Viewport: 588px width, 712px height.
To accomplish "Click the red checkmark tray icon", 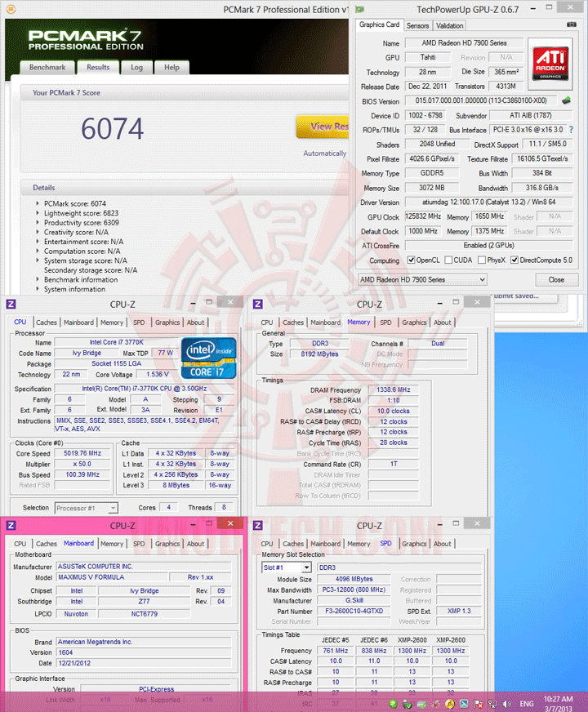I will tap(436, 704).
